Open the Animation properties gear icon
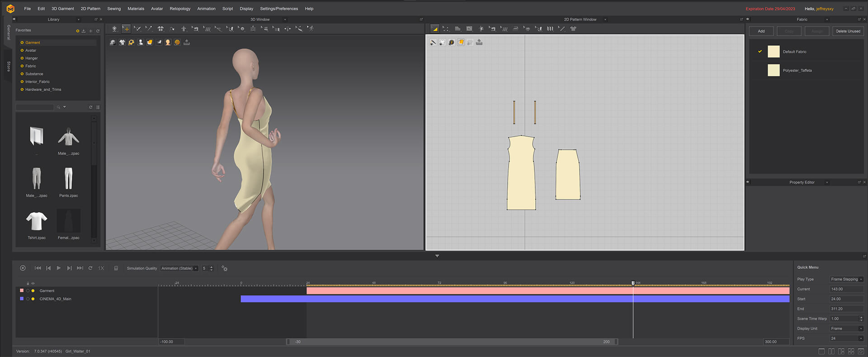Viewport: 868px width, 357px height. point(224,268)
